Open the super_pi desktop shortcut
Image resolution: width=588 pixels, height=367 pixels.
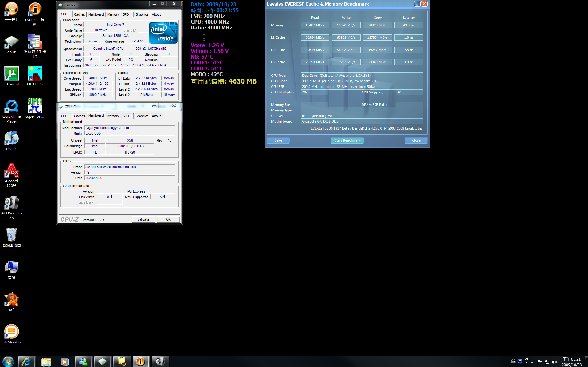[35, 106]
